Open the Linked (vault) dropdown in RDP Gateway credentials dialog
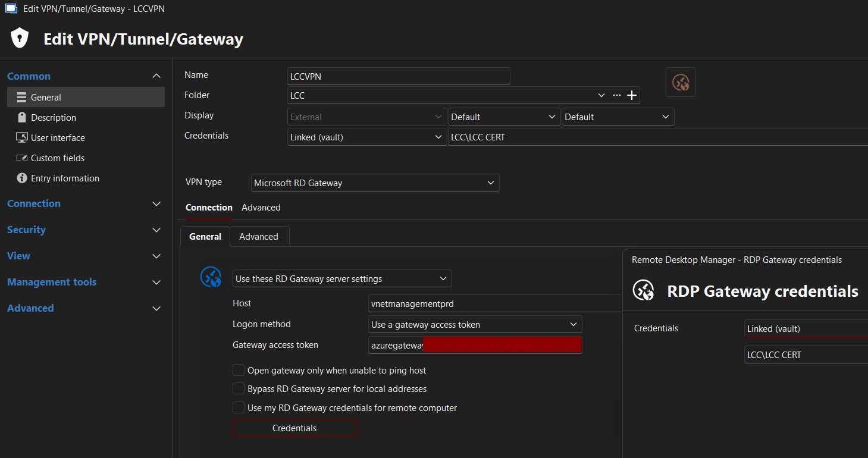Screen dimensions: 868x458 tap(806, 328)
